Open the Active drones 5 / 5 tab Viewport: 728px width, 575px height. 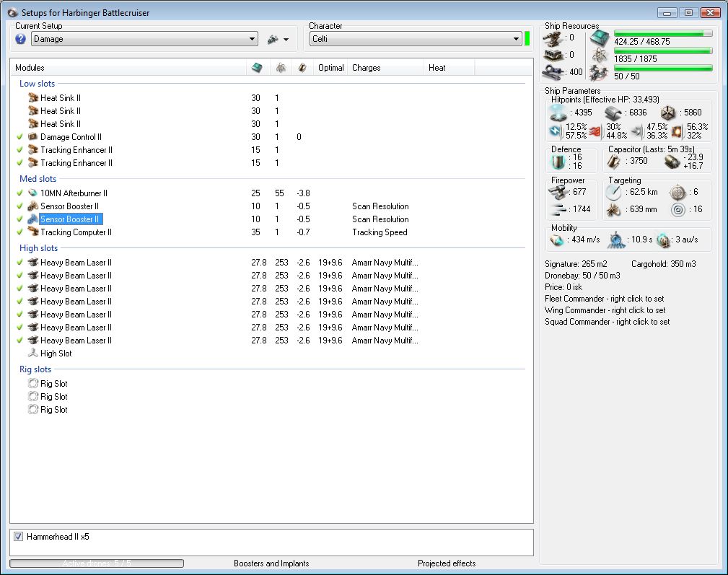[x=97, y=563]
